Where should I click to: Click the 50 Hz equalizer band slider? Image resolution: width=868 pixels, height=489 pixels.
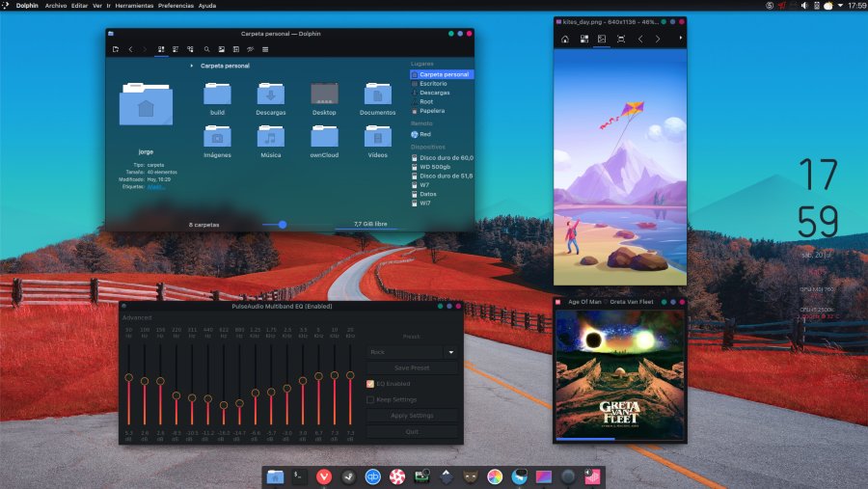pyautogui.click(x=129, y=384)
